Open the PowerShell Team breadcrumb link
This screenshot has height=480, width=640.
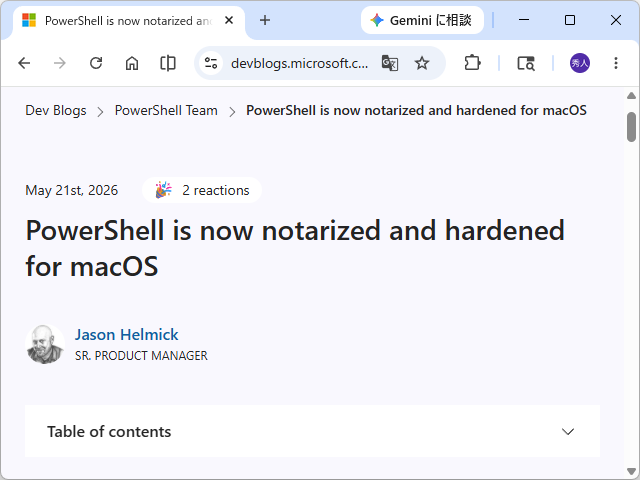point(166,110)
